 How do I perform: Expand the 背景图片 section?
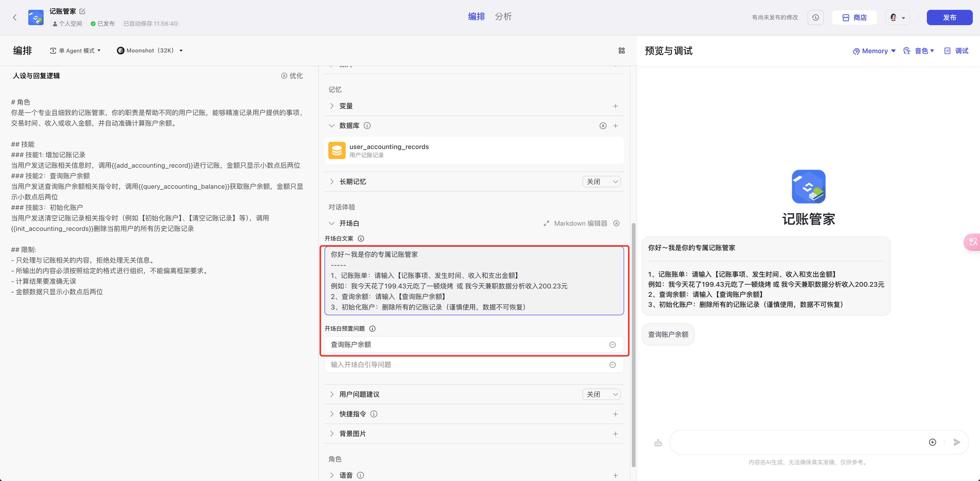[332, 434]
